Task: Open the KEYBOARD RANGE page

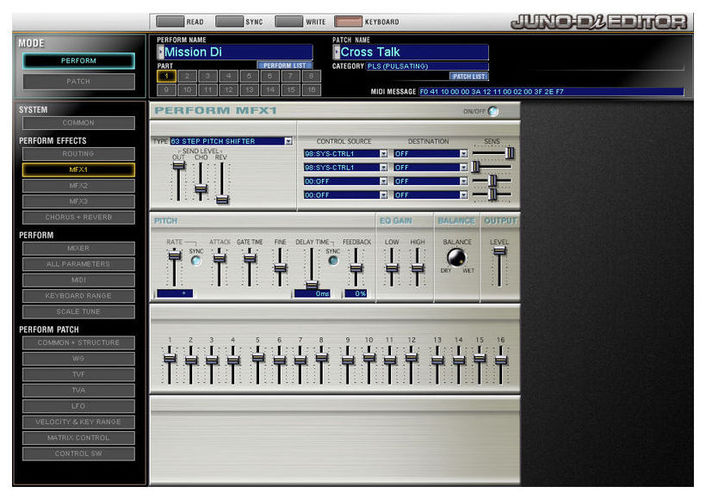Action: point(78,295)
